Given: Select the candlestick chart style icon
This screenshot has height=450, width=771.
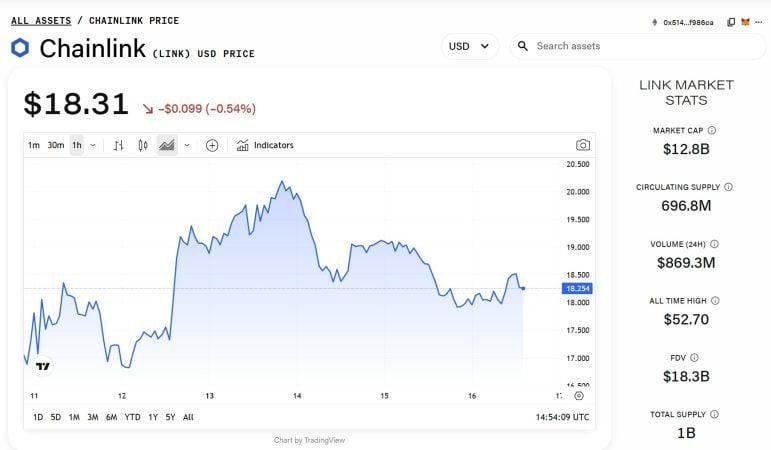Looking at the screenshot, I should coord(143,145).
